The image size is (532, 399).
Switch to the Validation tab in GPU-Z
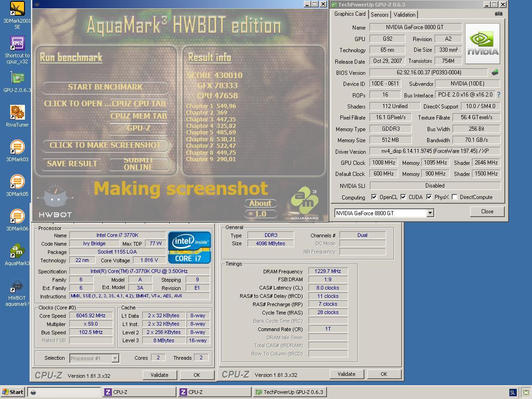tap(405, 15)
